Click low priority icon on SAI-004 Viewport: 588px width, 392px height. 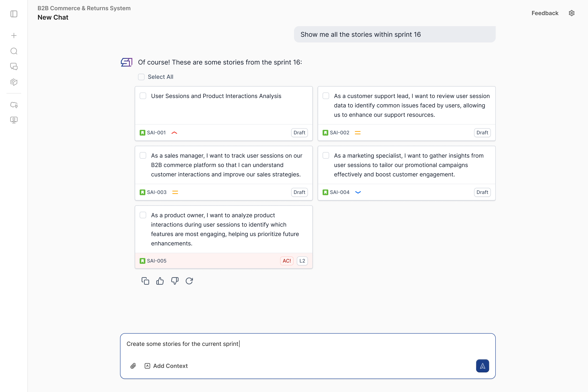click(x=358, y=192)
